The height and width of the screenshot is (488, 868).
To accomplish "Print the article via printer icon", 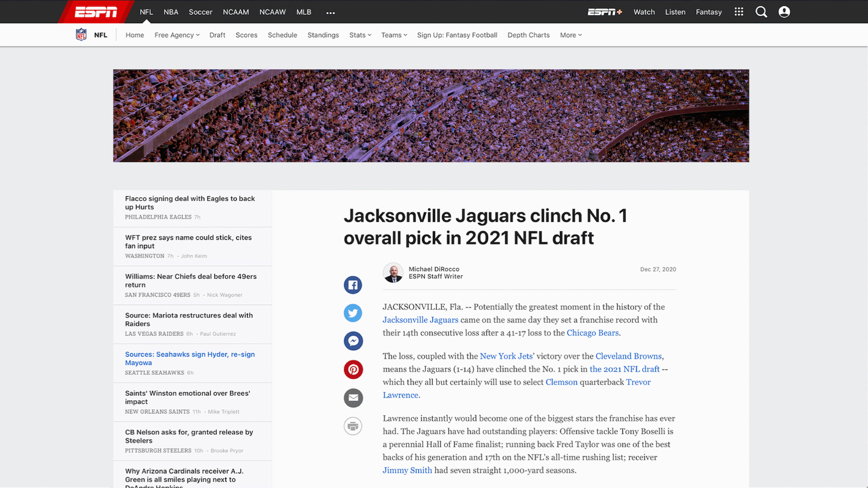I will pyautogui.click(x=353, y=426).
